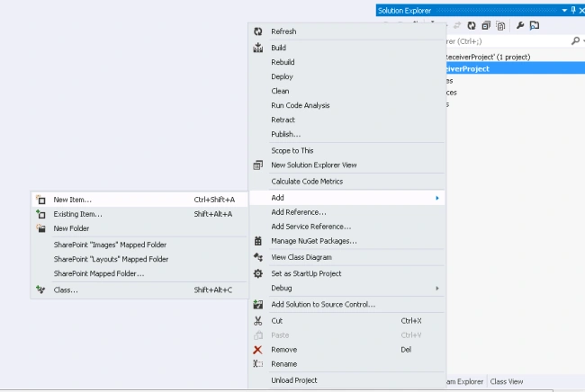Toggle the Solution Explorer auto-hide pin
The height and width of the screenshot is (392, 585).
tap(573, 11)
